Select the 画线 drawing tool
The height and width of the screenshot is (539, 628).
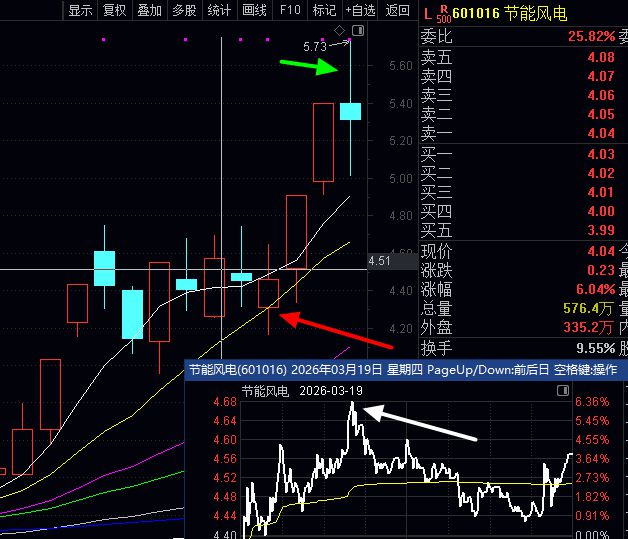click(x=254, y=10)
